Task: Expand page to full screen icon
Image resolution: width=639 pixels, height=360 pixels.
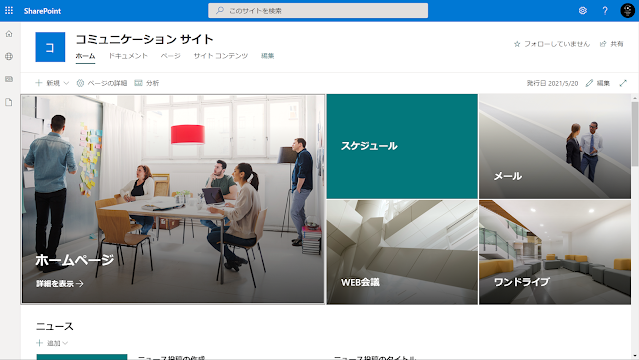Action: coord(623,83)
